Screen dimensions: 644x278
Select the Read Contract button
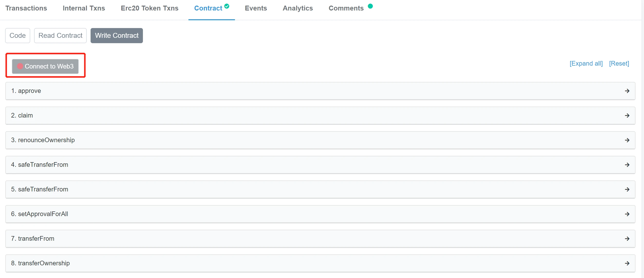pyautogui.click(x=60, y=36)
